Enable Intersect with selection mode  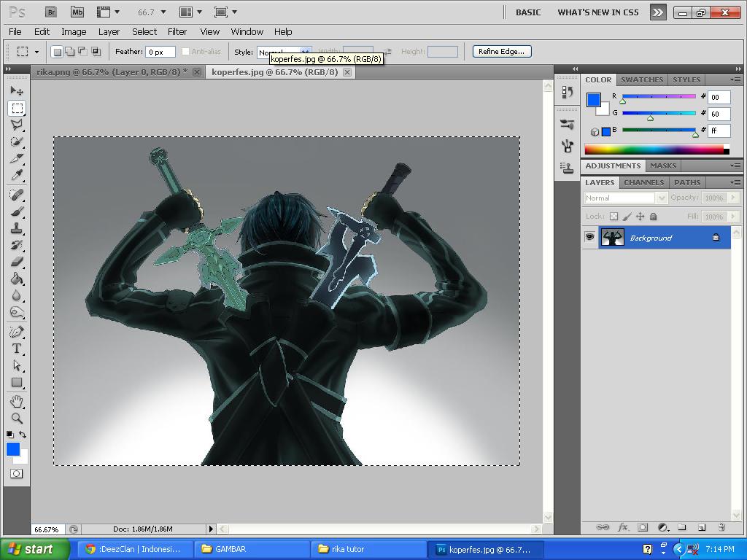[96, 52]
